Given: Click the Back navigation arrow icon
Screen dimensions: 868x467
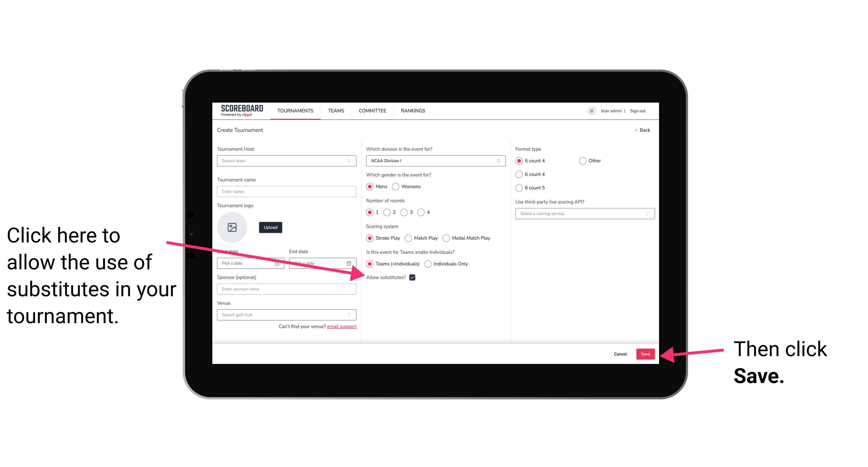Looking at the screenshot, I should point(636,129).
